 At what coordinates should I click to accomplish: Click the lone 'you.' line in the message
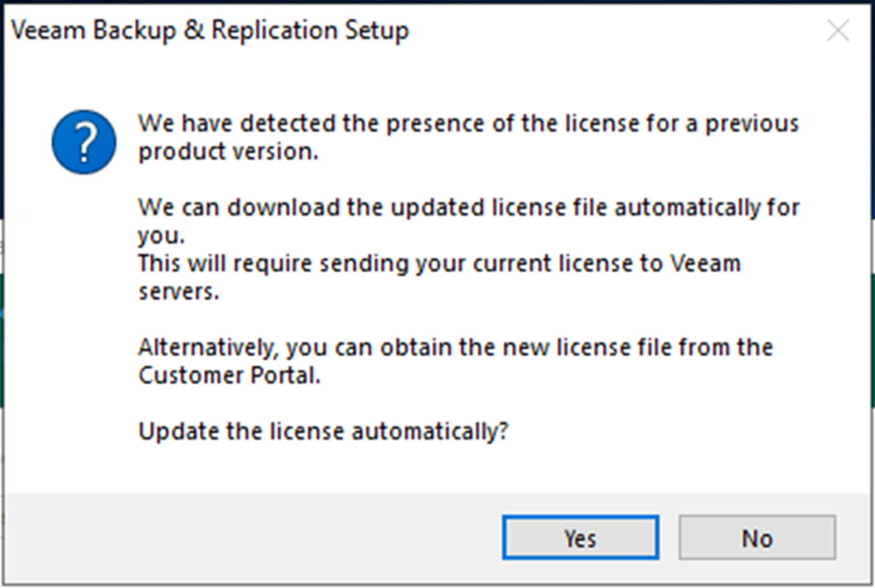pyautogui.click(x=161, y=236)
